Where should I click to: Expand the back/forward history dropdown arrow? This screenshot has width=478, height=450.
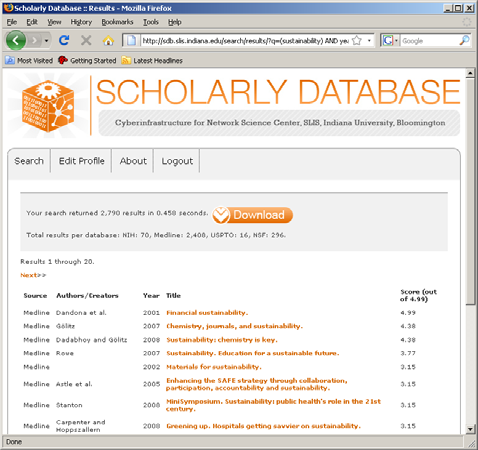[x=46, y=41]
